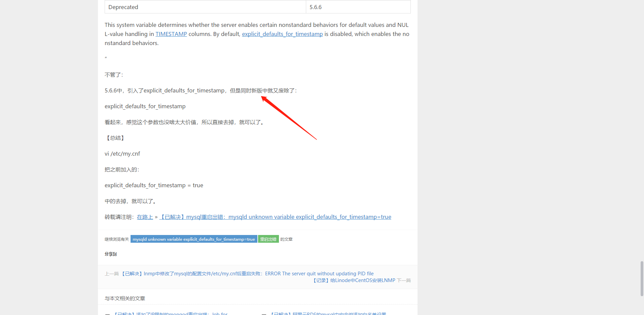Open the TIMESTAMP documentation link
This screenshot has height=315, width=644.
tap(171, 34)
